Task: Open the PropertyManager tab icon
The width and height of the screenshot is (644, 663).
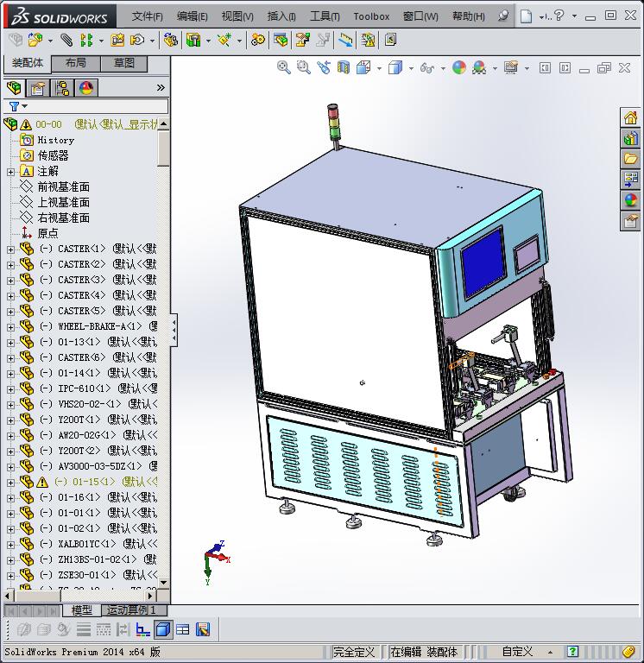Action: [x=38, y=88]
